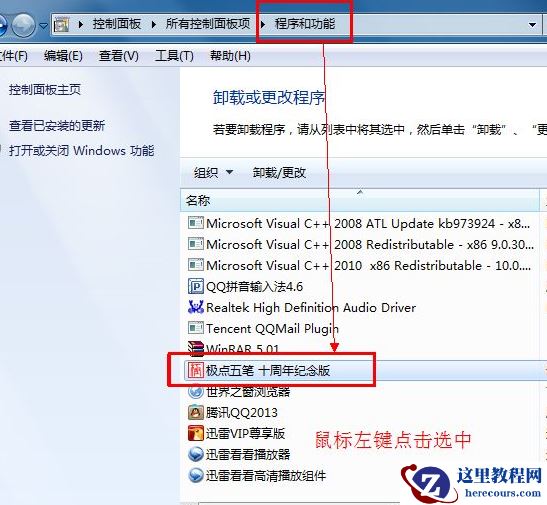Open the recent pages dropdown arrow beside the navigation buttons

click(x=44, y=26)
